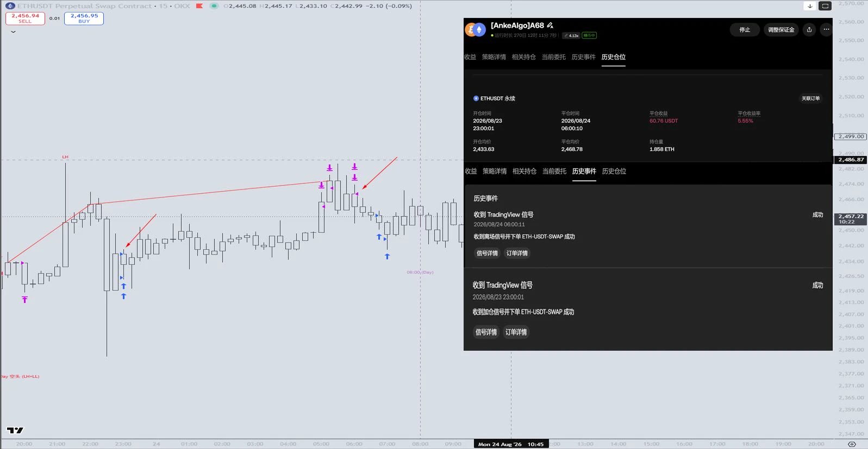Screen dimensions: 868x449
Task: Switch to 策略详情 tab above the event list
Action: (495, 172)
